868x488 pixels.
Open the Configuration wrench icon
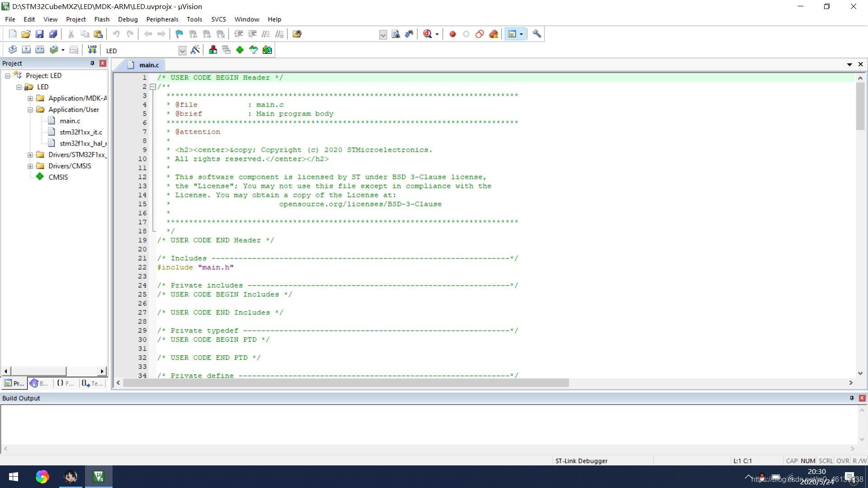point(537,34)
